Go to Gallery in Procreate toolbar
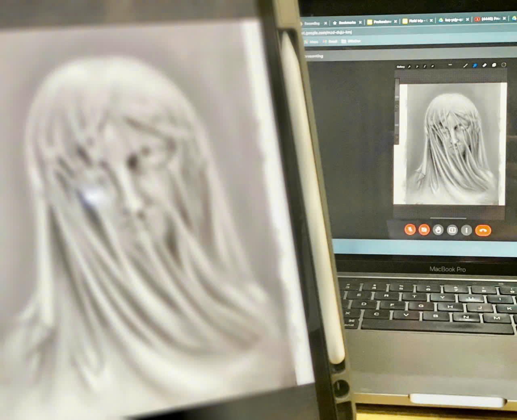Image resolution: width=517 pixels, height=420 pixels. [401, 67]
